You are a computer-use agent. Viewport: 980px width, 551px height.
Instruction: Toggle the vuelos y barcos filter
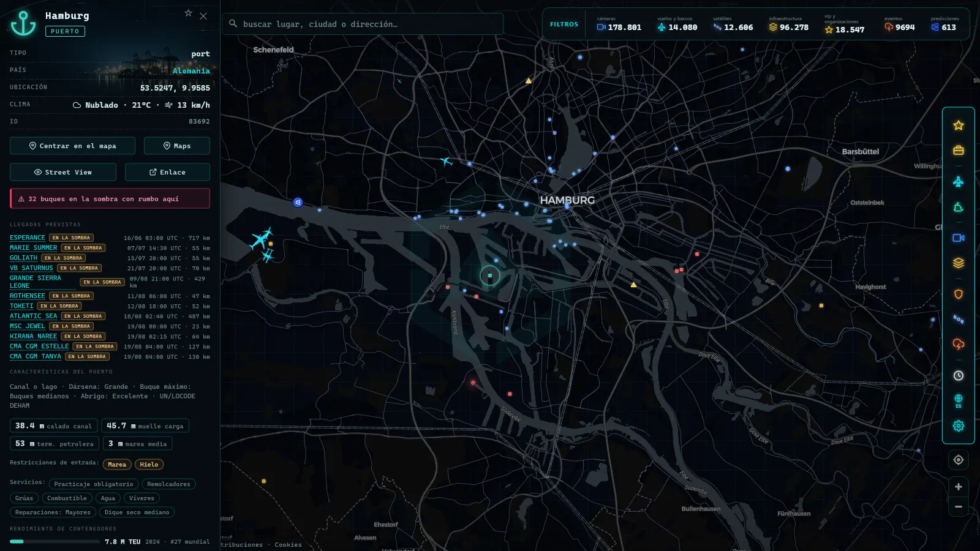[677, 24]
